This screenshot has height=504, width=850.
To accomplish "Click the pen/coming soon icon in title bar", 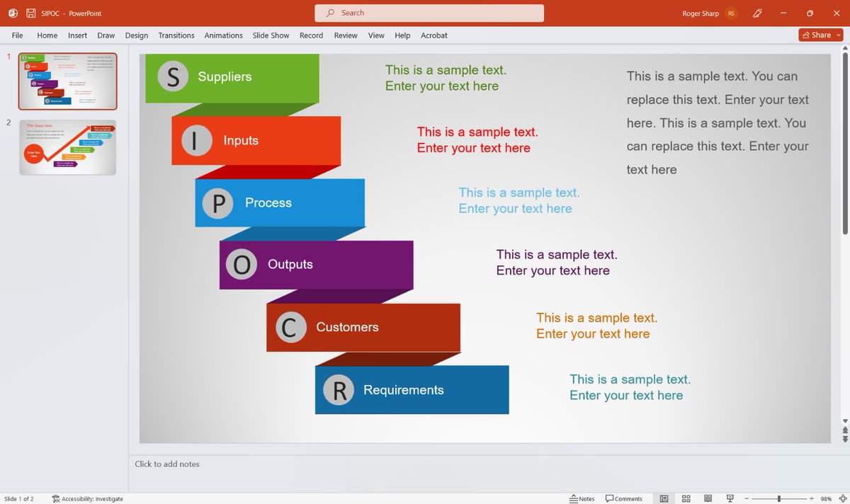I will pos(757,13).
